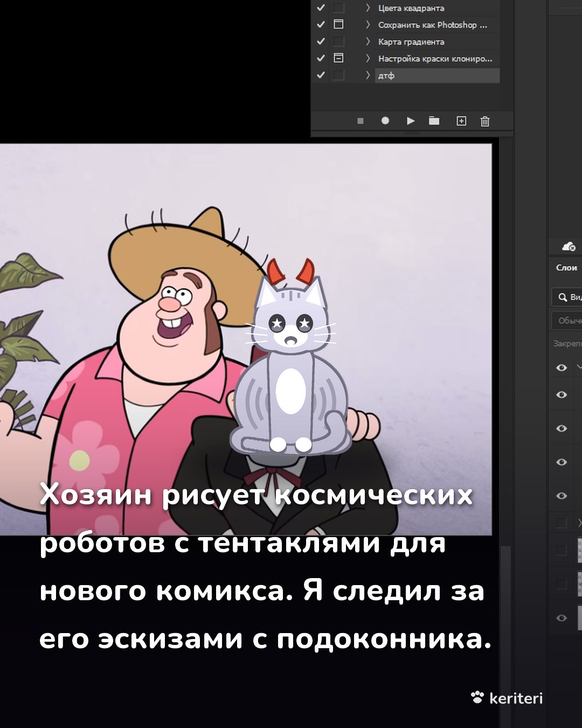Toggle the checkmark for Настройка краски клониро
Screen dimensions: 582x728
point(321,58)
